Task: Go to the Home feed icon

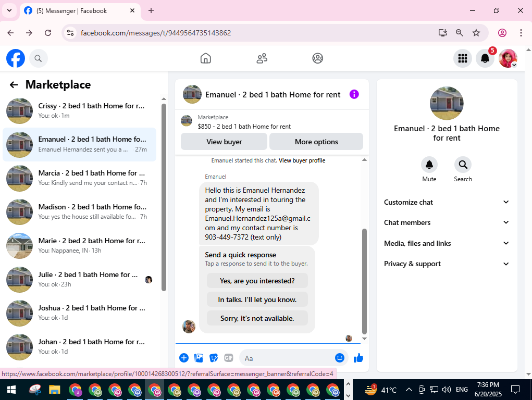Action: (206, 58)
